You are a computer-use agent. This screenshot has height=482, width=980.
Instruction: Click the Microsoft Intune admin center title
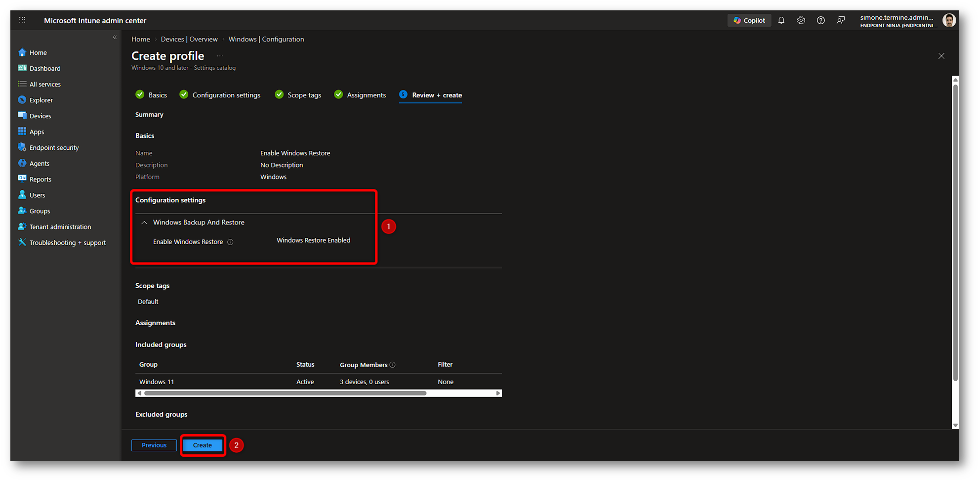(95, 20)
